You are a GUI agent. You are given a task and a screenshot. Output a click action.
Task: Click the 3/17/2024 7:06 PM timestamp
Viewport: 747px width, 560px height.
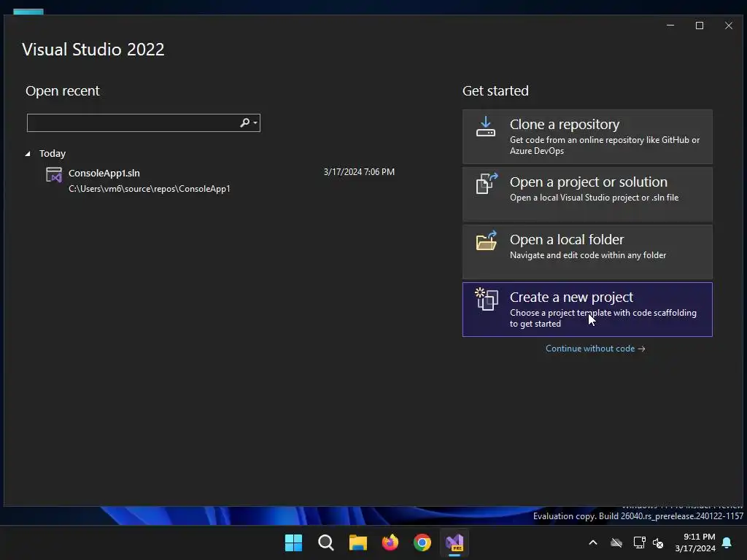(x=359, y=172)
